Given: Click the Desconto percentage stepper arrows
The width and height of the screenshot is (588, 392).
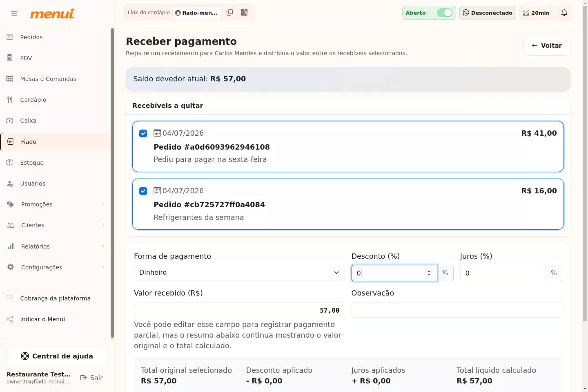Looking at the screenshot, I should [x=429, y=273].
